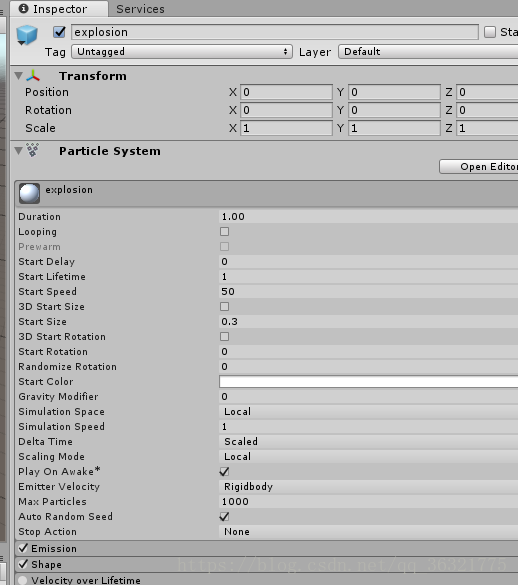Enable the Static checkbox
The image size is (518, 585).
pyautogui.click(x=490, y=32)
